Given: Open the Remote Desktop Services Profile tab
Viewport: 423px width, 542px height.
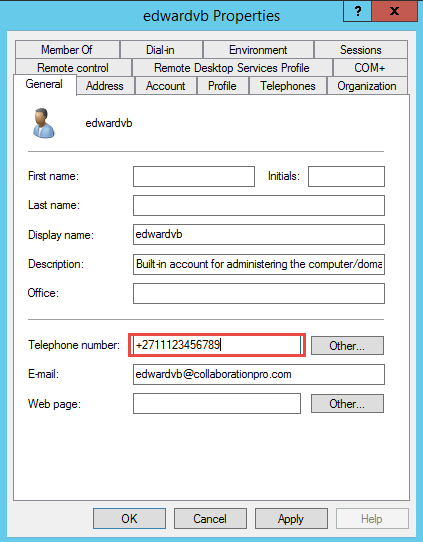Looking at the screenshot, I should (x=232, y=68).
